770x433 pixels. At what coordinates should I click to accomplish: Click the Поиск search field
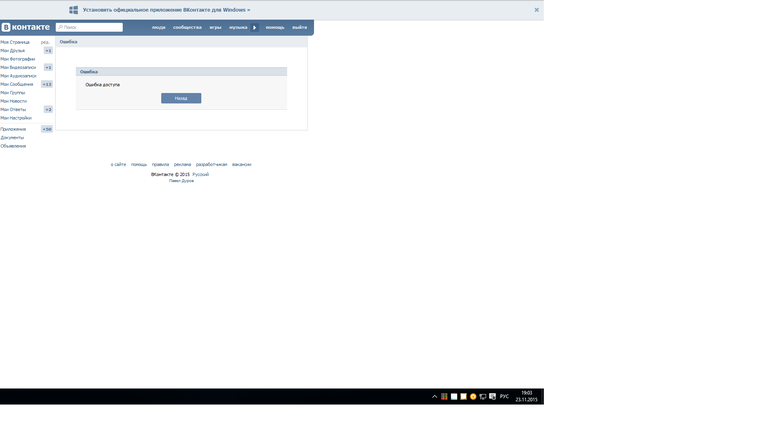pyautogui.click(x=90, y=27)
